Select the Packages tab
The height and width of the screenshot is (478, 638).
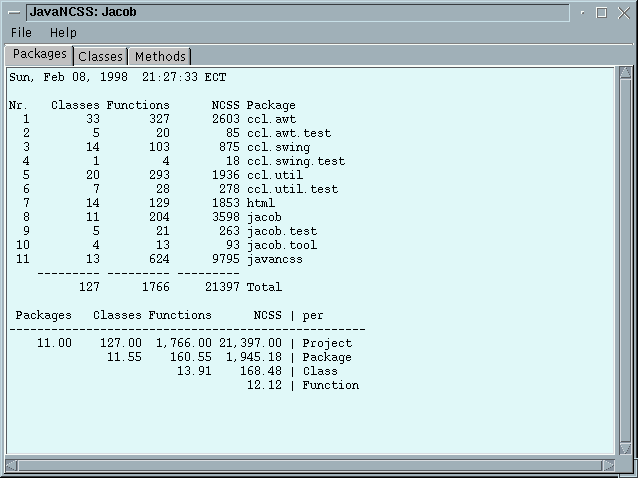(x=39, y=55)
